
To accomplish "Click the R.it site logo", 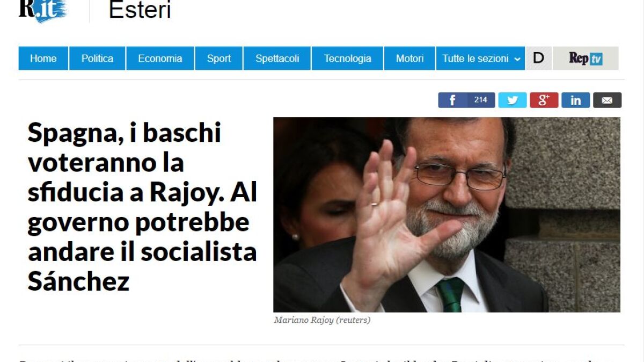I will (x=42, y=10).
